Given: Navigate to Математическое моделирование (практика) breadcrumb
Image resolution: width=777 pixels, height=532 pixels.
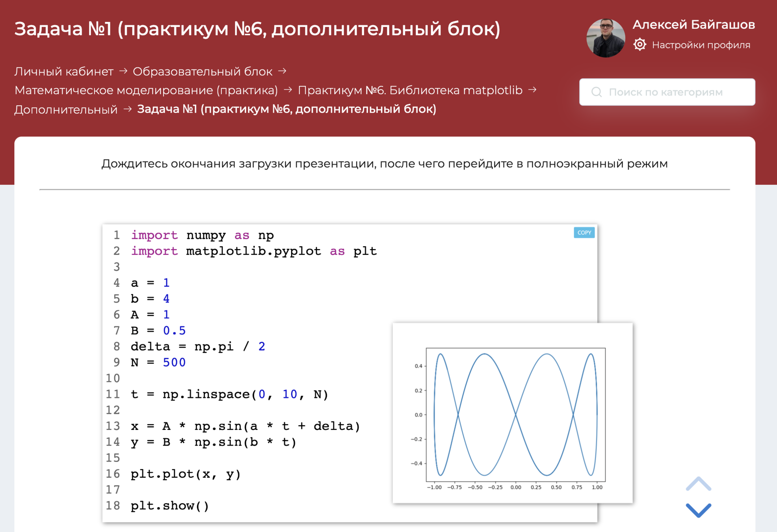Looking at the screenshot, I should pyautogui.click(x=146, y=90).
